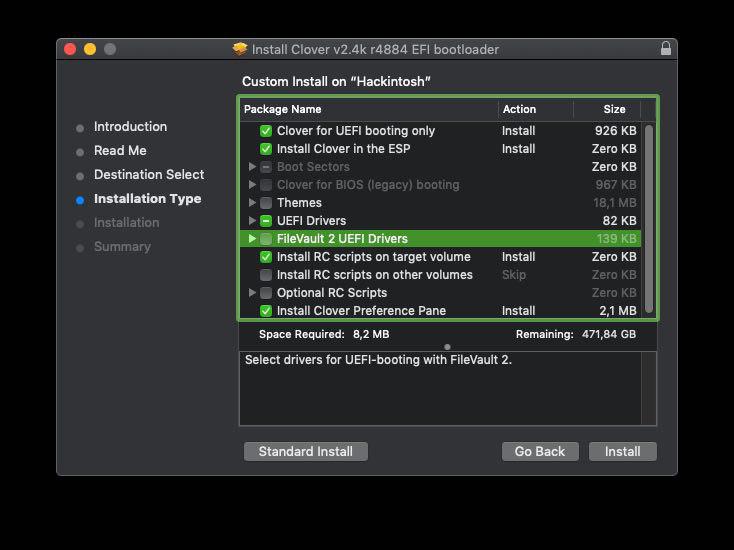Click the lock icon in title bar
The image size is (734, 550).
point(666,48)
